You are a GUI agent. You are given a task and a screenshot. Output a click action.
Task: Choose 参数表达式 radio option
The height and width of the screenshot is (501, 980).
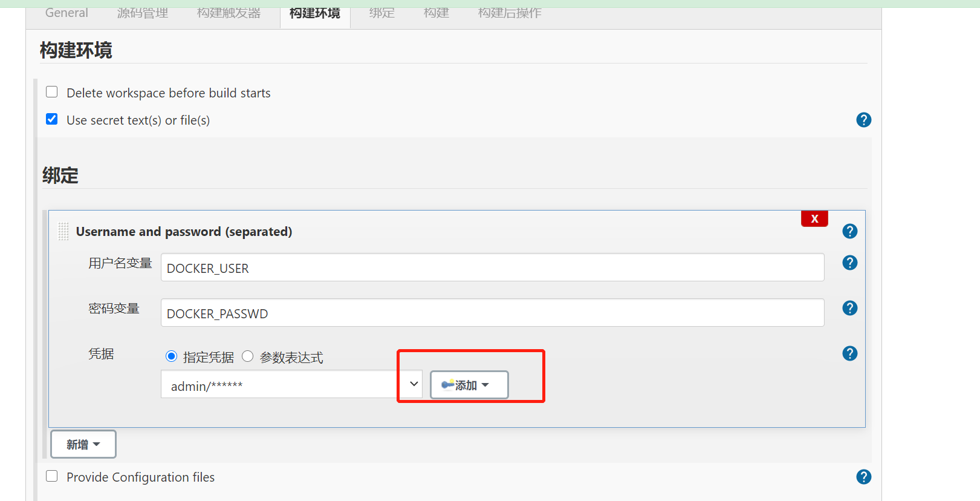(x=247, y=356)
